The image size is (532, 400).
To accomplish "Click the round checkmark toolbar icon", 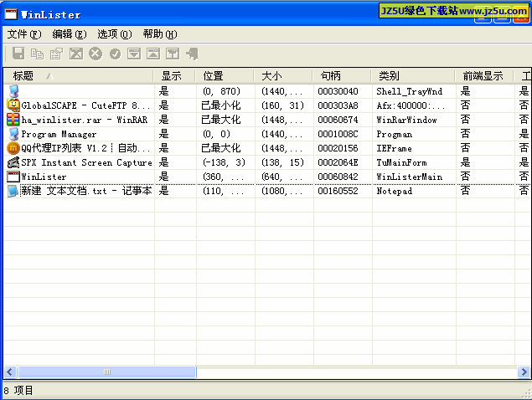I will point(116,54).
